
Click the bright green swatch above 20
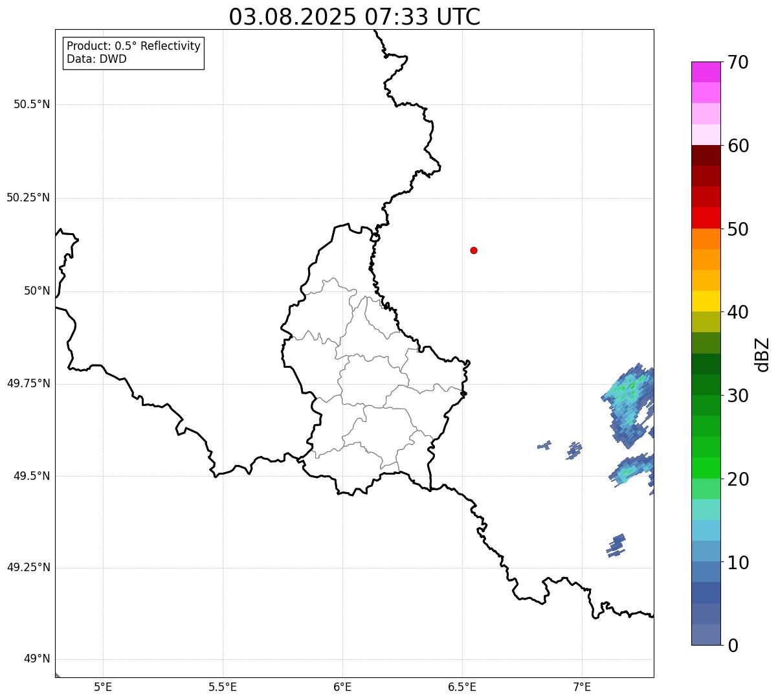pyautogui.click(x=706, y=468)
